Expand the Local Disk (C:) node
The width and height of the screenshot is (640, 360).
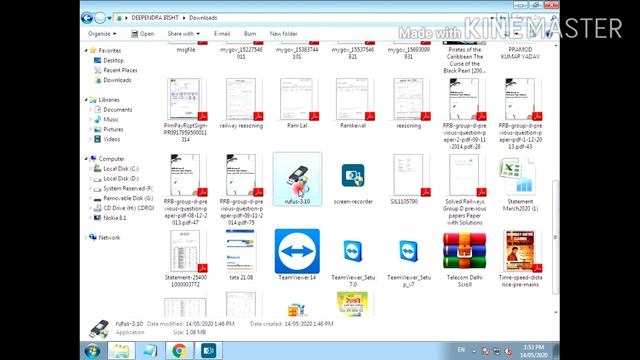[x=90, y=169]
